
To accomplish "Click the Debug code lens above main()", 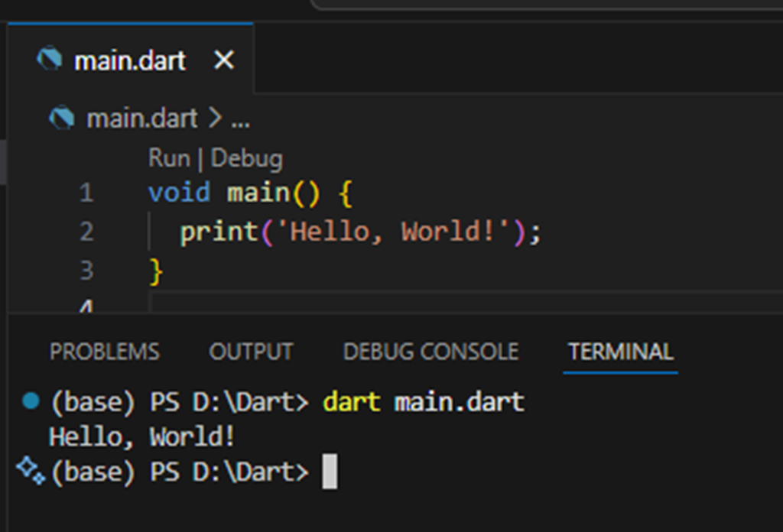I will (246, 158).
